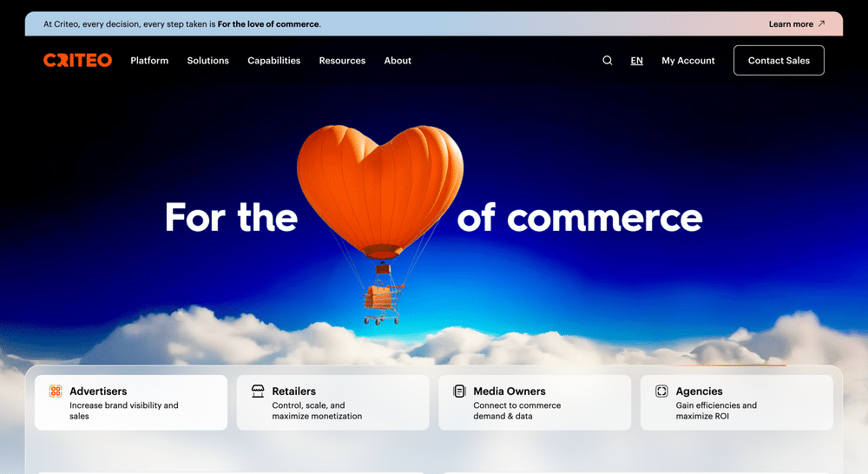Viewport: 868px width, 474px height.
Task: Open the Solutions menu
Action: (207, 61)
